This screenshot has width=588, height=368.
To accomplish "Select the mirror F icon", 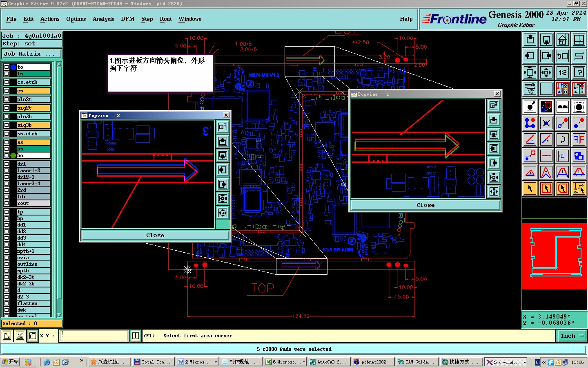I will pyautogui.click(x=579, y=139).
